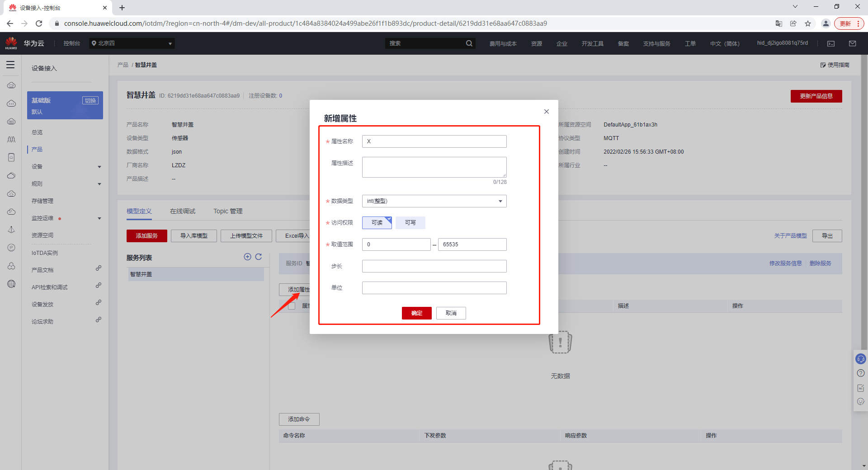
Task: Open the 支持与服务 menu
Action: 656,43
